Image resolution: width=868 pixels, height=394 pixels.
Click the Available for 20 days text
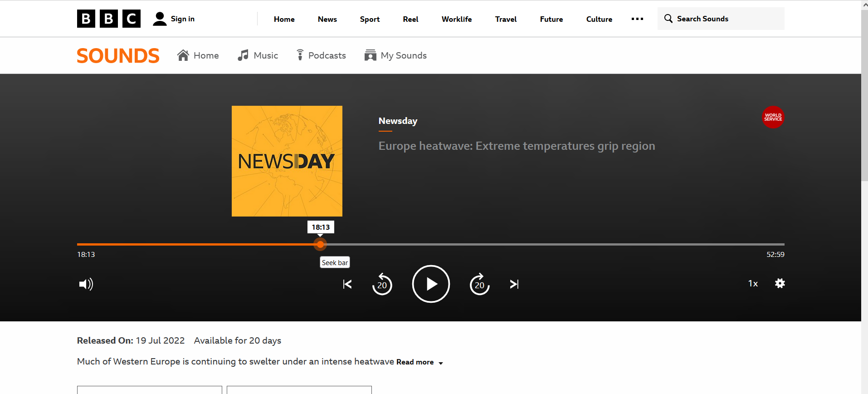pyautogui.click(x=238, y=340)
